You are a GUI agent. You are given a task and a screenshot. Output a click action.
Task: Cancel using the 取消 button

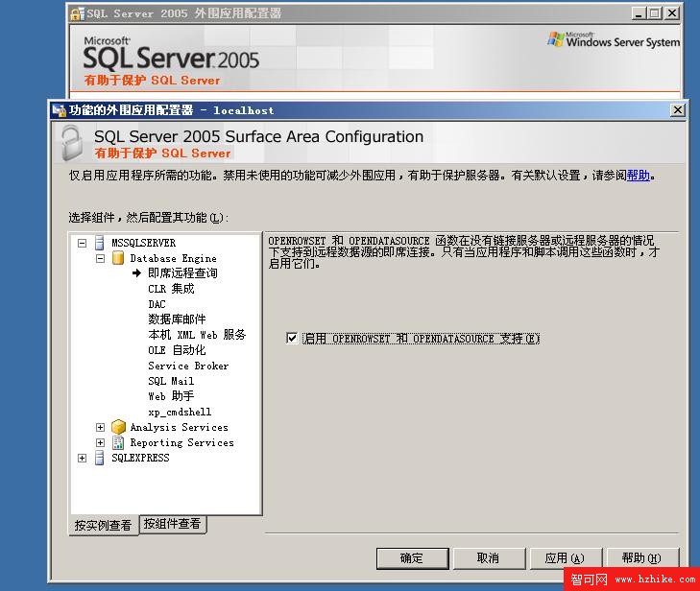489,558
